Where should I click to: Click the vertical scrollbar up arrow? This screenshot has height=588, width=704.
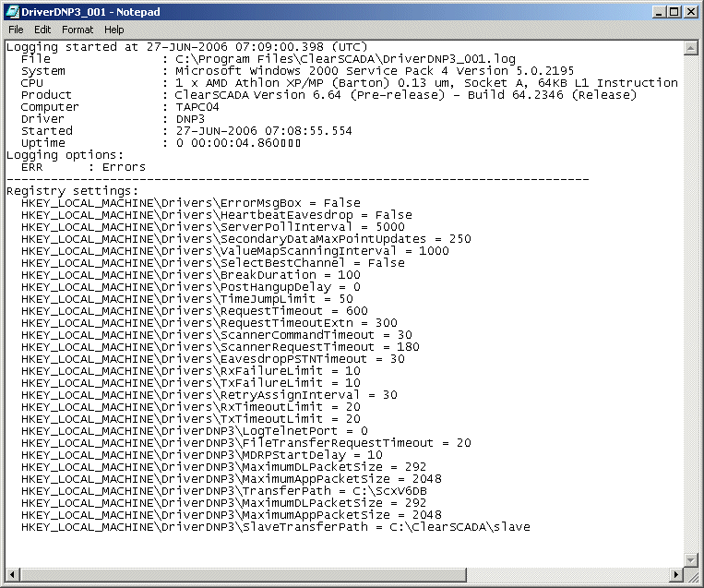click(690, 48)
